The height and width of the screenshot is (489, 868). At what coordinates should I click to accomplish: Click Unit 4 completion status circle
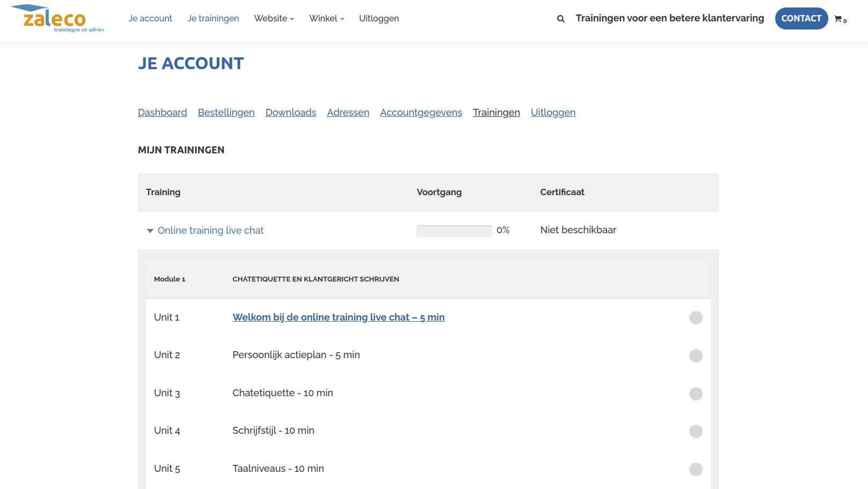pos(696,431)
